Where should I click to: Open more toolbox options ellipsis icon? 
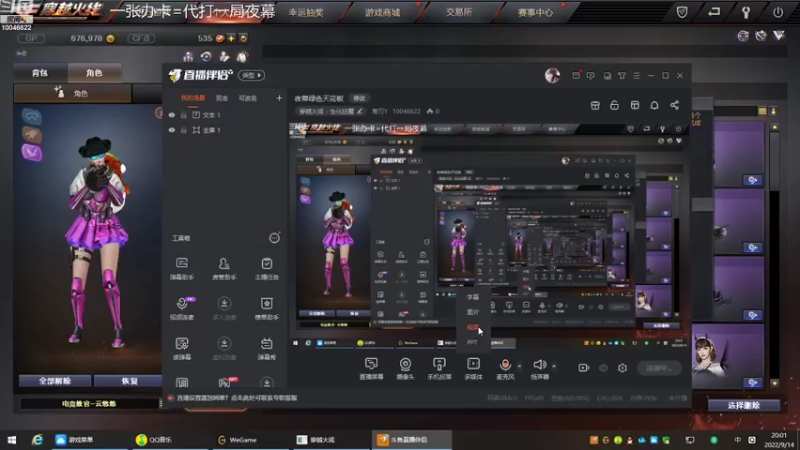(x=274, y=238)
